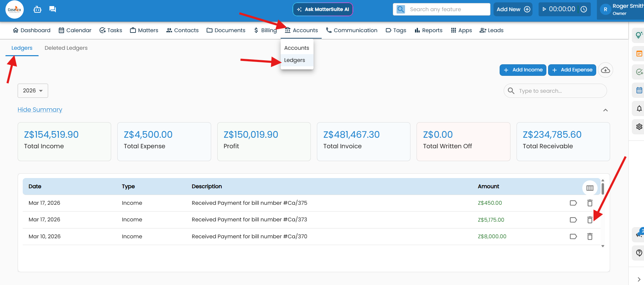644x285 pixels.
Task: Open help question mark icon
Action: pos(639,253)
